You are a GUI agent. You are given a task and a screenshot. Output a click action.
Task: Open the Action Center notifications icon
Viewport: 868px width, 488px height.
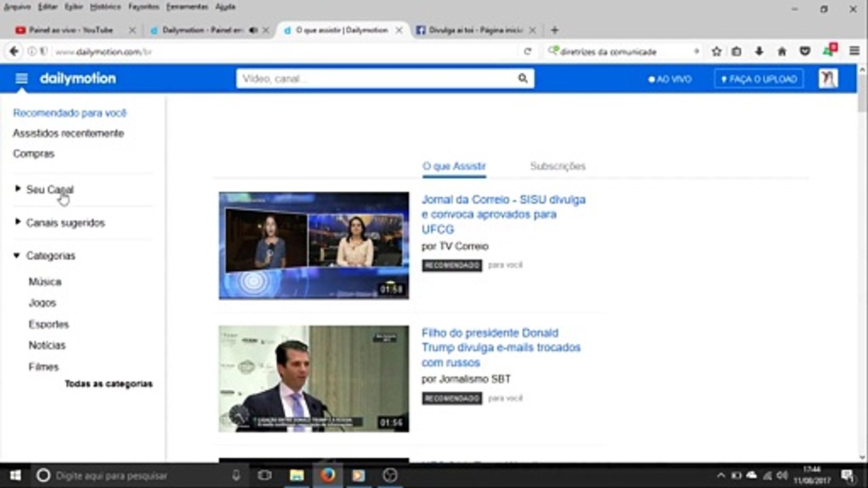click(848, 475)
